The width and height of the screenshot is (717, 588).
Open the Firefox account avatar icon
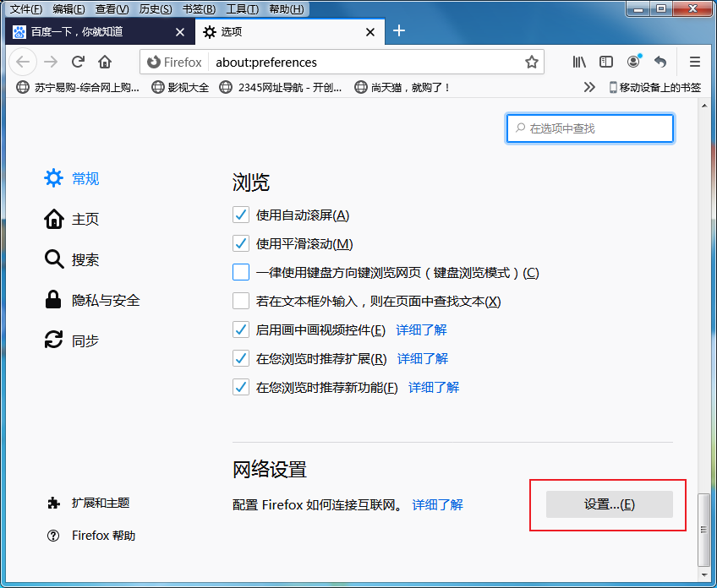pyautogui.click(x=633, y=62)
